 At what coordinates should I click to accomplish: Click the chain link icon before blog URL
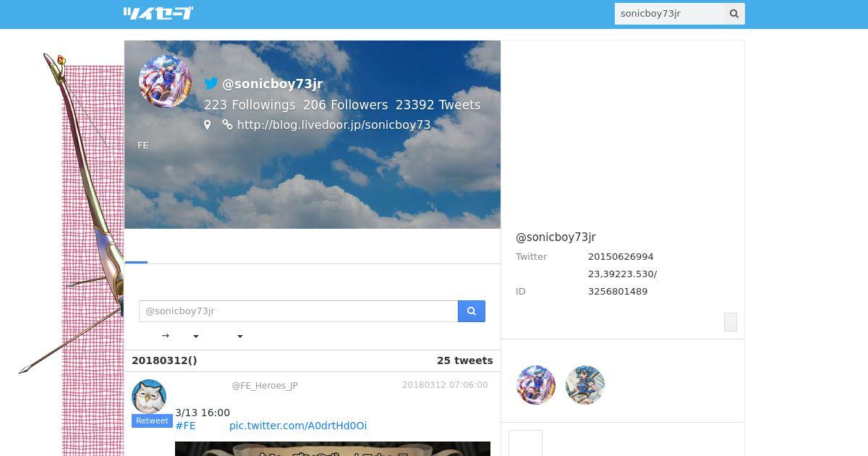pos(227,124)
